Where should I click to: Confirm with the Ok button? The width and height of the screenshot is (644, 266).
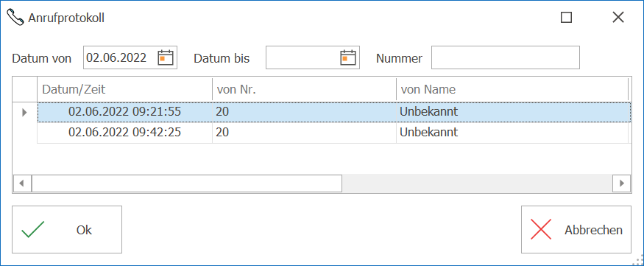(67, 229)
